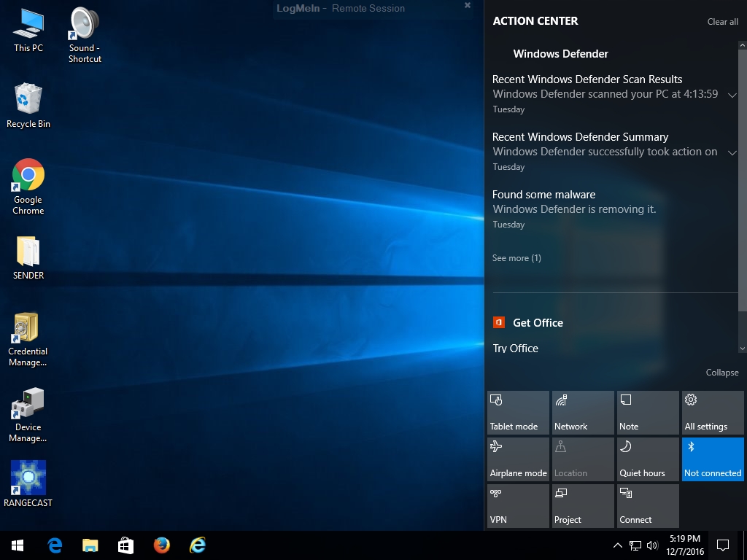
Task: Open the SENDER folder
Action: coord(28,257)
